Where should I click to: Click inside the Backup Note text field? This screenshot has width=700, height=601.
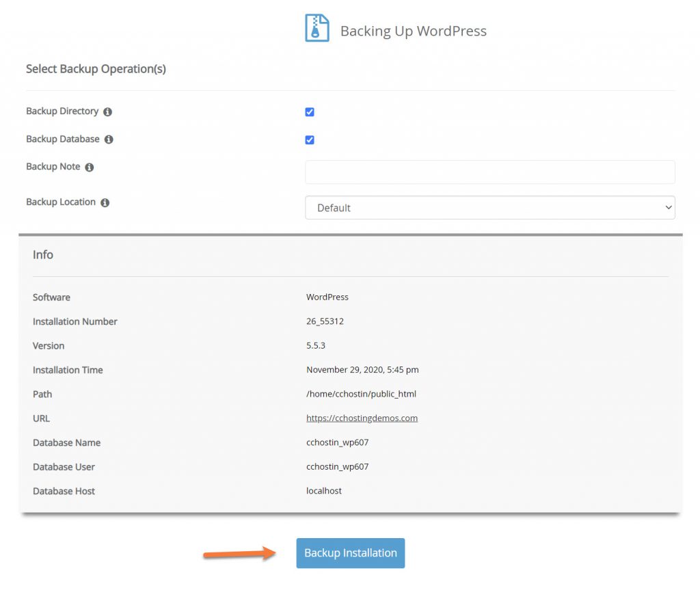489,172
